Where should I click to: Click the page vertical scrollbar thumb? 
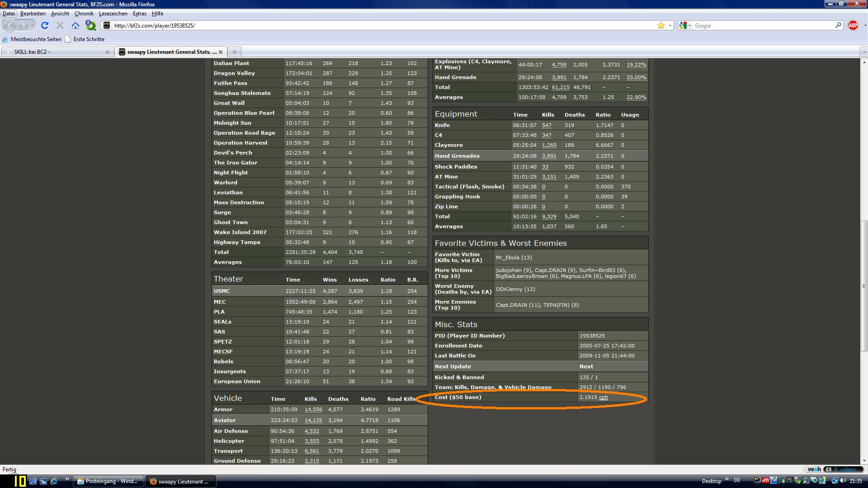[x=864, y=286]
